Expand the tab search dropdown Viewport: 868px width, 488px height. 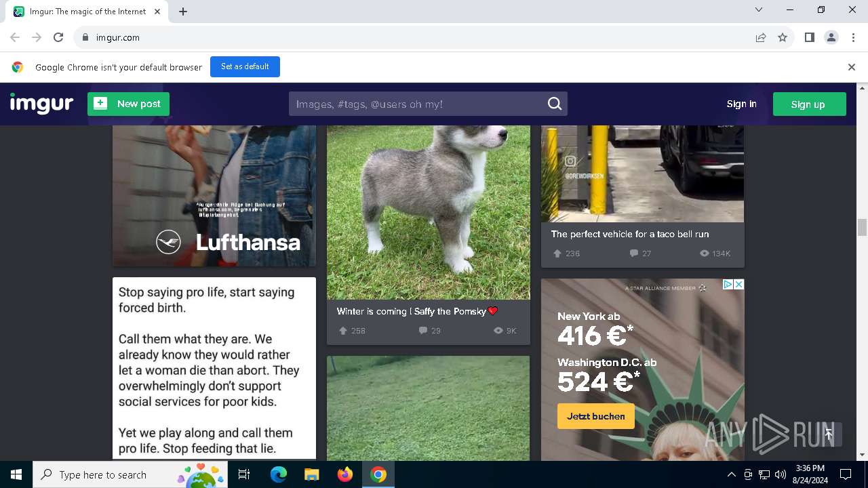point(759,9)
